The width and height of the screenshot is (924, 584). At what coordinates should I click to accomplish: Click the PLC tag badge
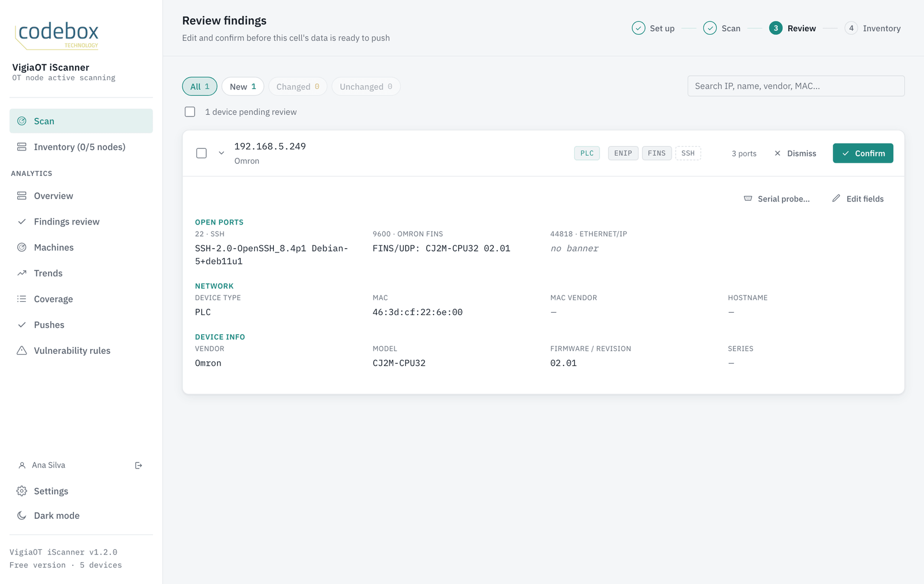pos(587,153)
